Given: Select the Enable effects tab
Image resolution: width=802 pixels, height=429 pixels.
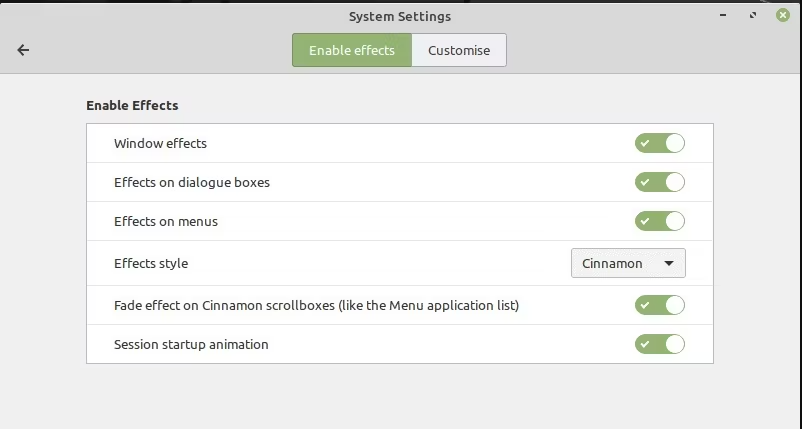Looking at the screenshot, I should (352, 50).
